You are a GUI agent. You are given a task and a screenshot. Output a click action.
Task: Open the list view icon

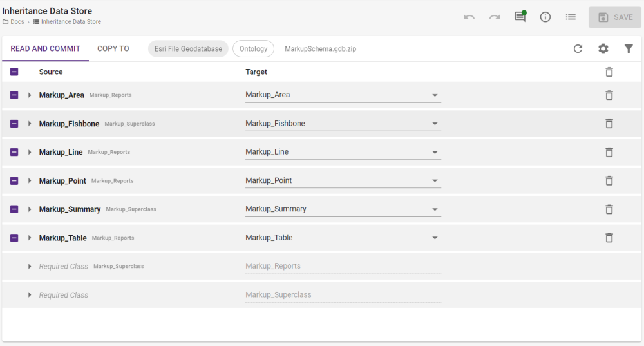pyautogui.click(x=571, y=17)
